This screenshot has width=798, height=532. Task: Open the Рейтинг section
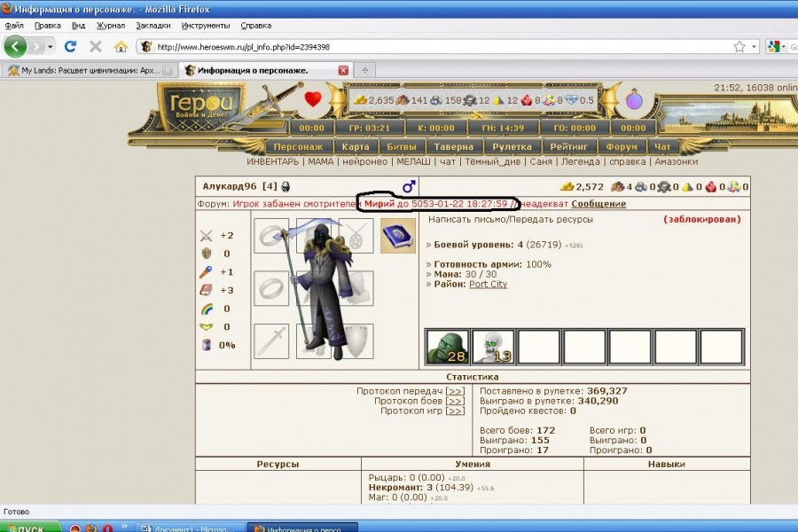coord(568,146)
